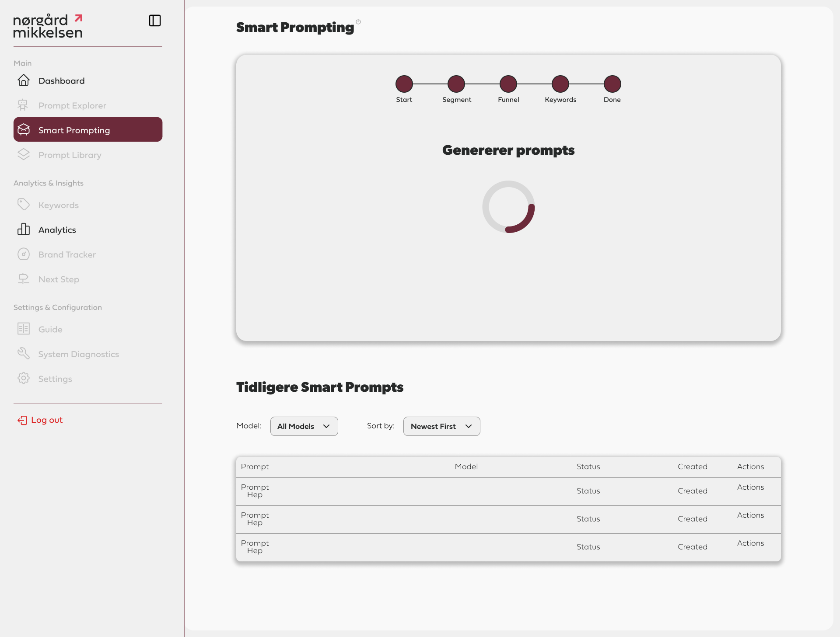Image resolution: width=840 pixels, height=637 pixels.
Task: Go to Next Step menu item
Action: pos(59,279)
